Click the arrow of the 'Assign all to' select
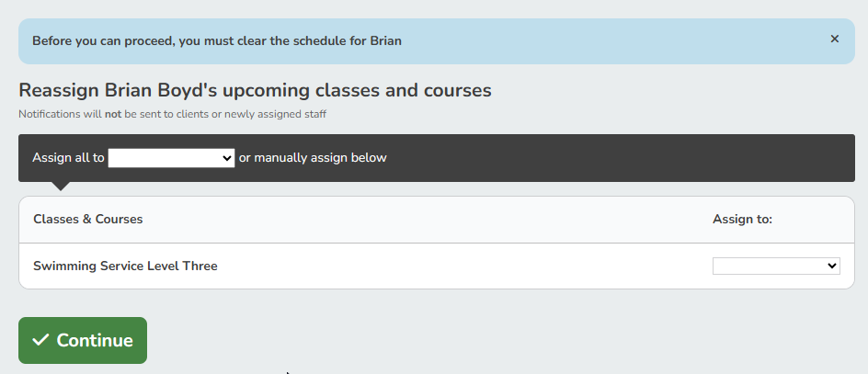 228,158
